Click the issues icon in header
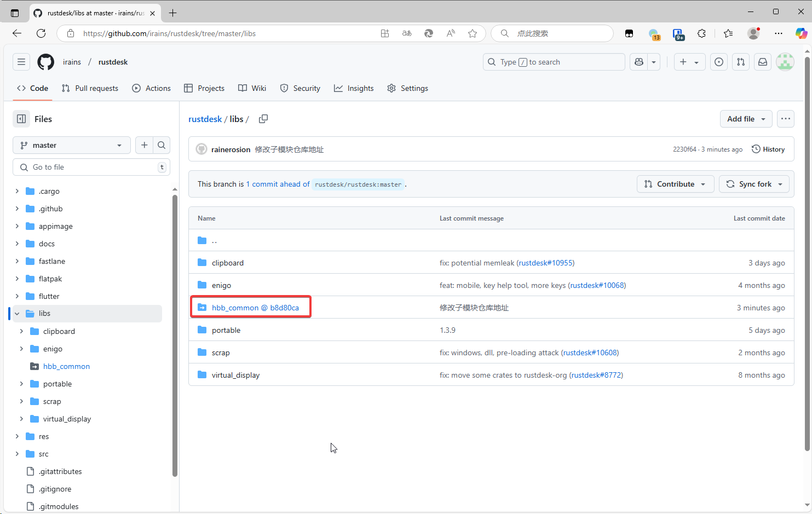The image size is (812, 514). [x=719, y=62]
